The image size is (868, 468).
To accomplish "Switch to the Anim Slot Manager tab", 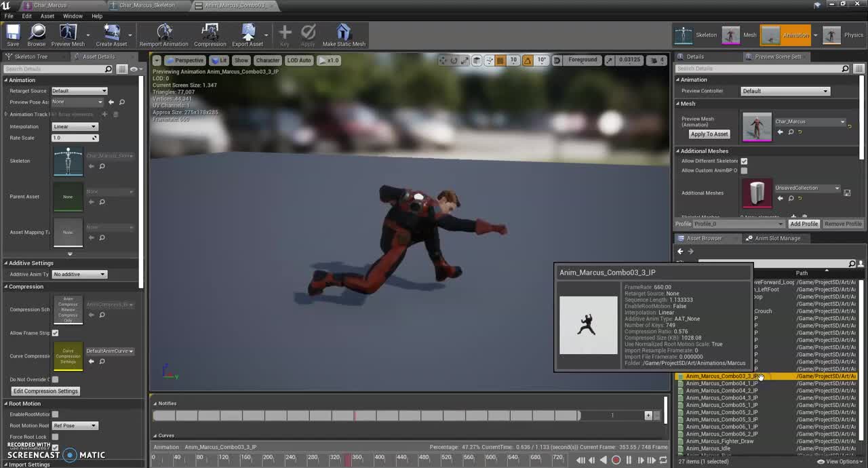I will pyautogui.click(x=777, y=238).
